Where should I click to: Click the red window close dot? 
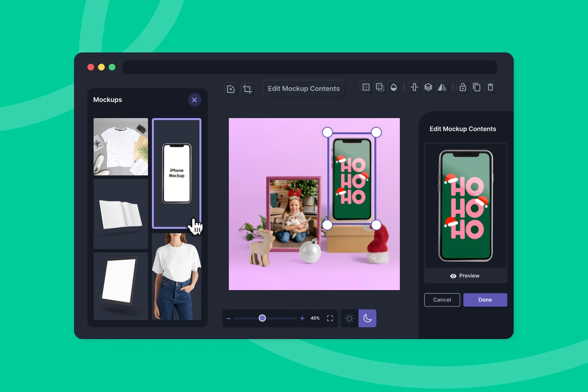pyautogui.click(x=91, y=67)
